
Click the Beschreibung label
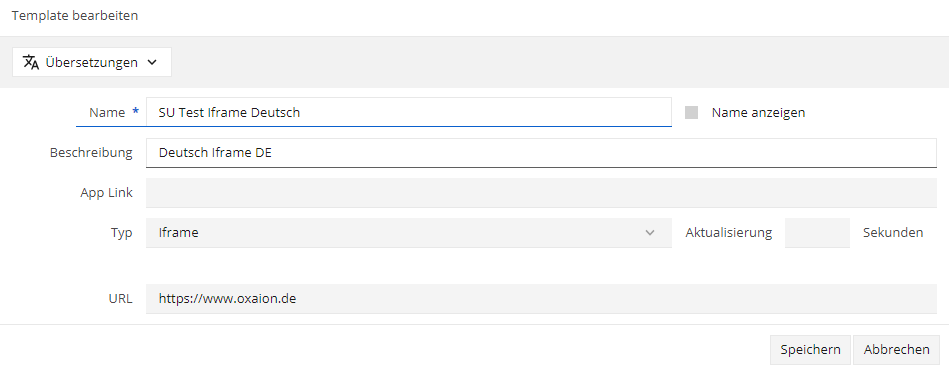[x=91, y=153]
